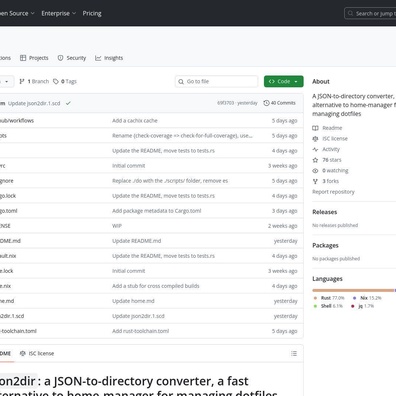Image resolution: width=396 pixels, height=396 pixels.
Task: Click the branch icon beside 1 Branch
Action: pyautogui.click(x=22, y=81)
